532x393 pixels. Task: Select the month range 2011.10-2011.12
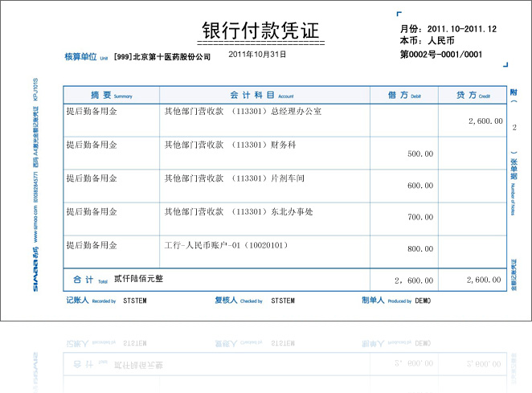point(462,29)
